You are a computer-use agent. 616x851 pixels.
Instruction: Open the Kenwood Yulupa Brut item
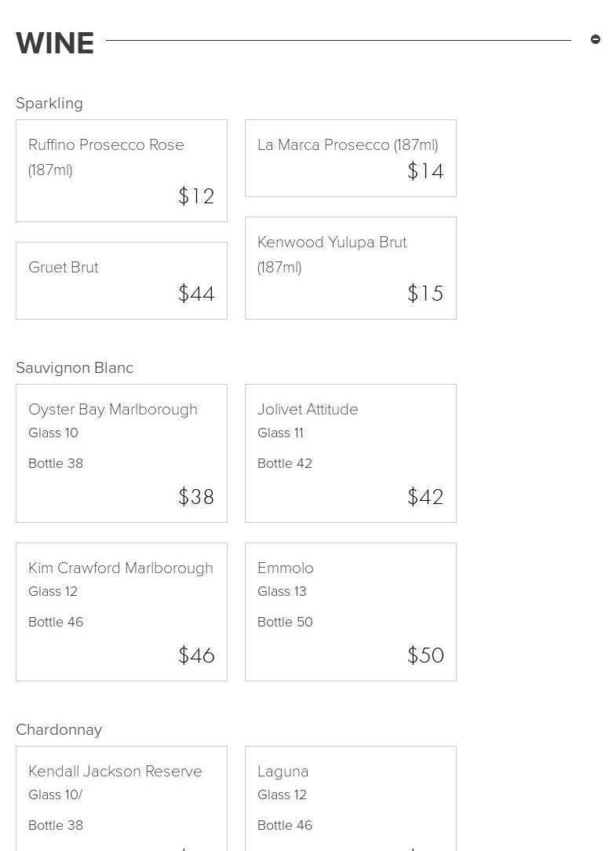coord(332,243)
